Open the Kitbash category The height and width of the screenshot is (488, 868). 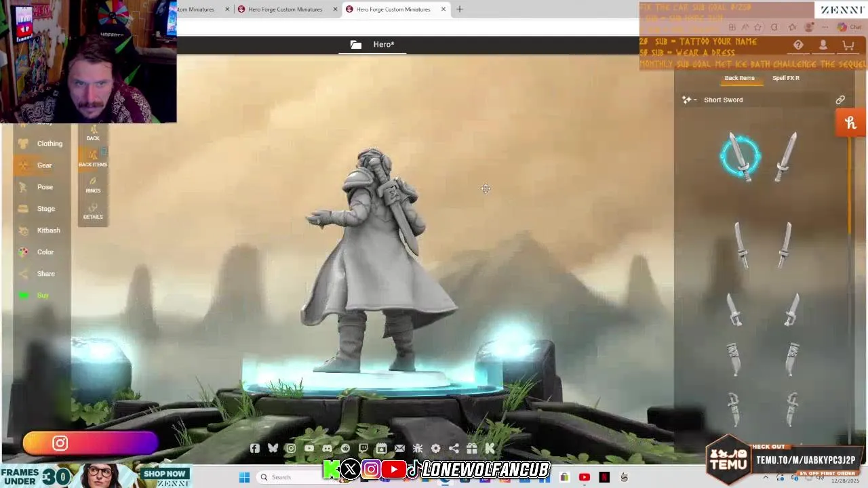[x=41, y=230]
